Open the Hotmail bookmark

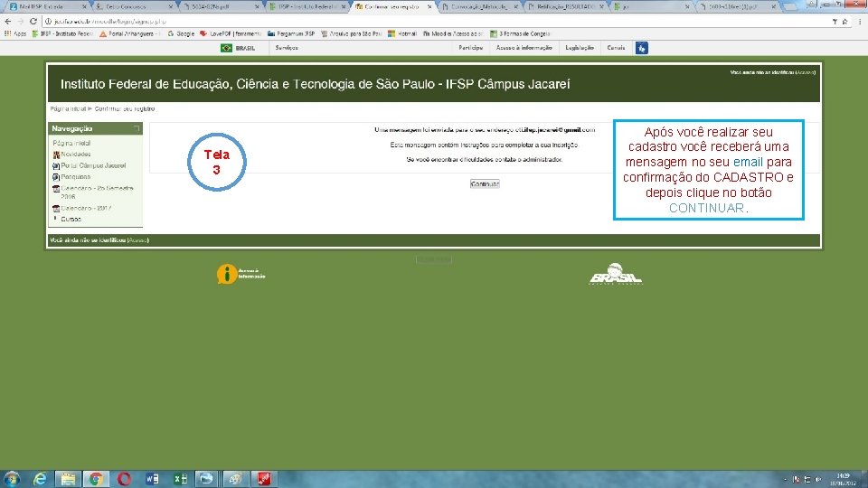pyautogui.click(x=402, y=33)
